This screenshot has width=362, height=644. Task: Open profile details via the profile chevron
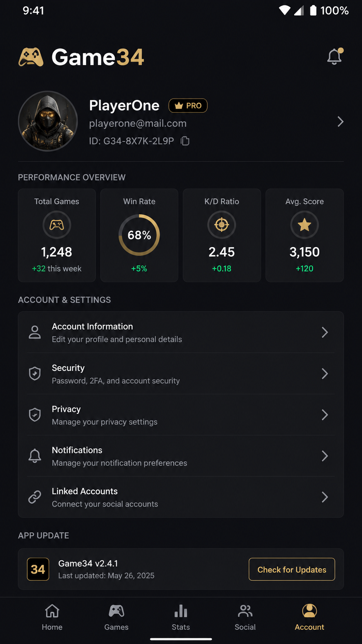pyautogui.click(x=340, y=122)
